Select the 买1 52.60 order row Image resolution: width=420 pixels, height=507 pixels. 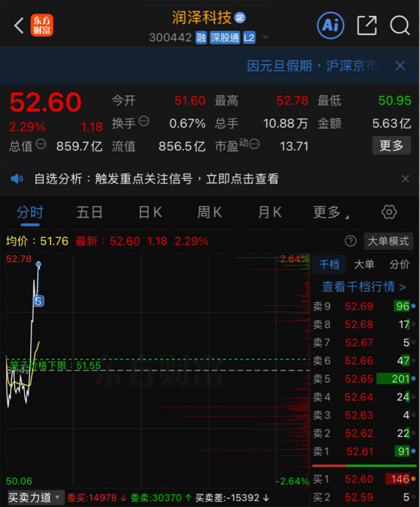coord(364,479)
